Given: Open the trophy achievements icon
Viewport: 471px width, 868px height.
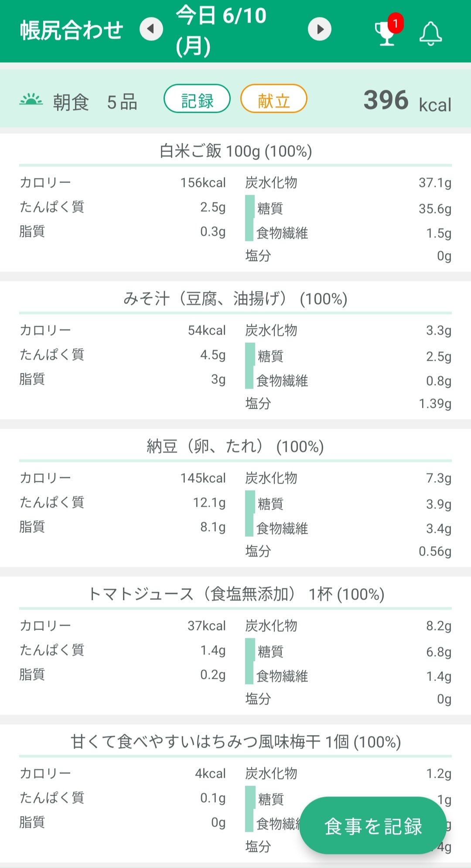Looking at the screenshot, I should pyautogui.click(x=385, y=33).
